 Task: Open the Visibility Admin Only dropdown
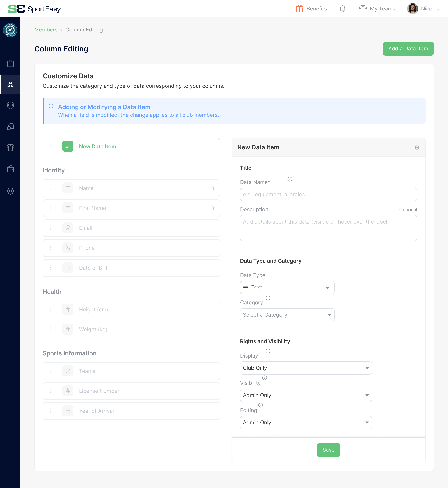(306, 395)
